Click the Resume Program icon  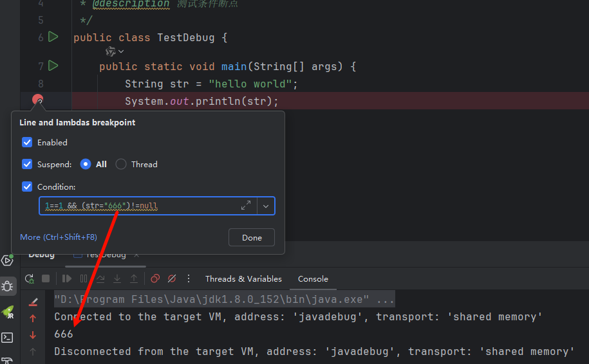[67, 278]
